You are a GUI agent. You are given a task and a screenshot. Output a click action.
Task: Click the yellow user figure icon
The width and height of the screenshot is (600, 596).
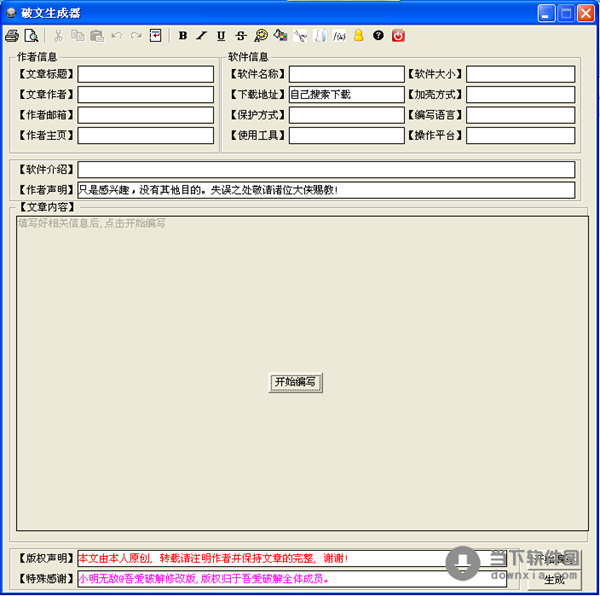(359, 36)
